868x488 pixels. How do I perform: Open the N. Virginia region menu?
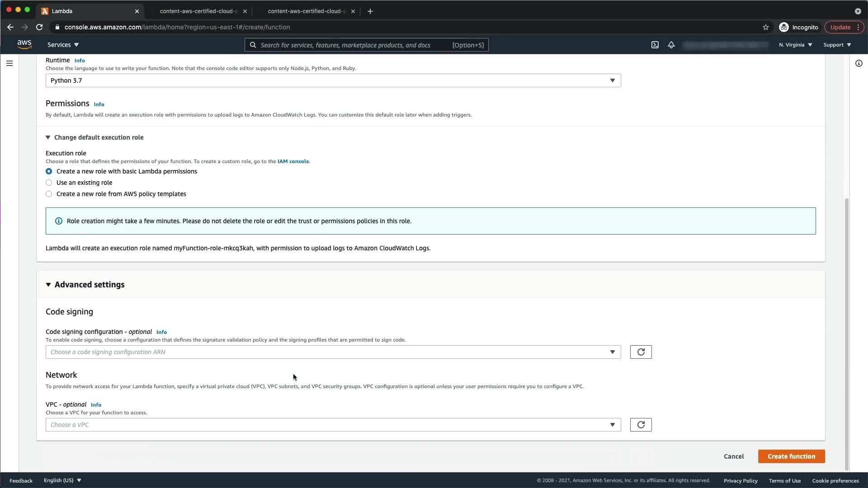(x=795, y=45)
